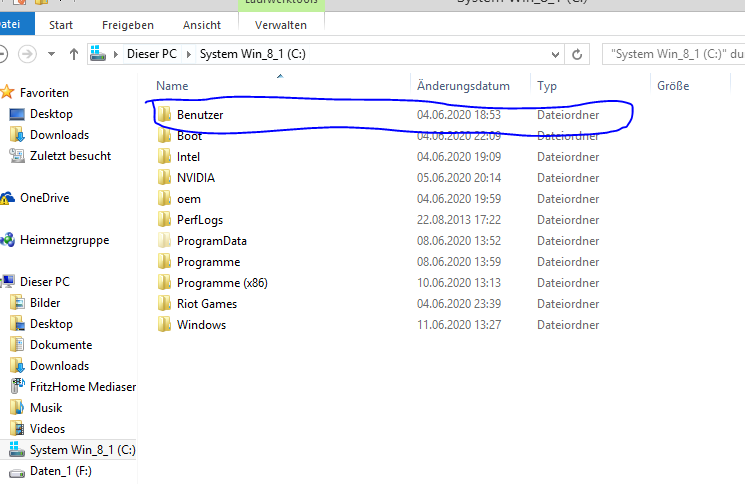This screenshot has height=484, width=745.
Task: Open the recent locations dropdown arrow
Action: pos(51,54)
